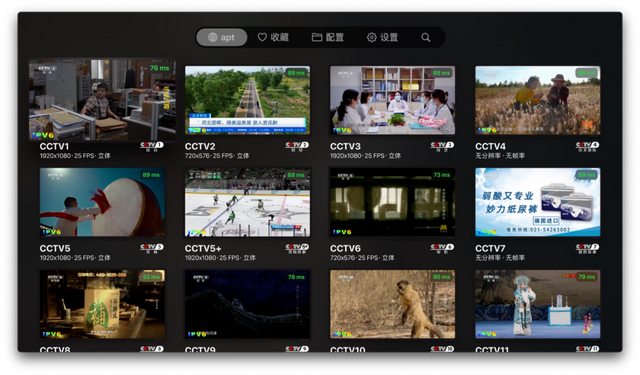Click CCTV4's 无分辨率·无帧率 info text
This screenshot has height=375, width=640.
coord(500,156)
